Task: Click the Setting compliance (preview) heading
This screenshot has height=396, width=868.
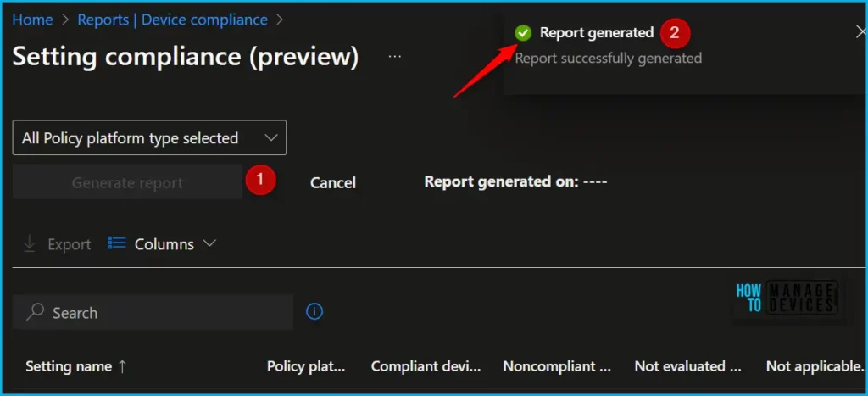Action: pos(186,57)
